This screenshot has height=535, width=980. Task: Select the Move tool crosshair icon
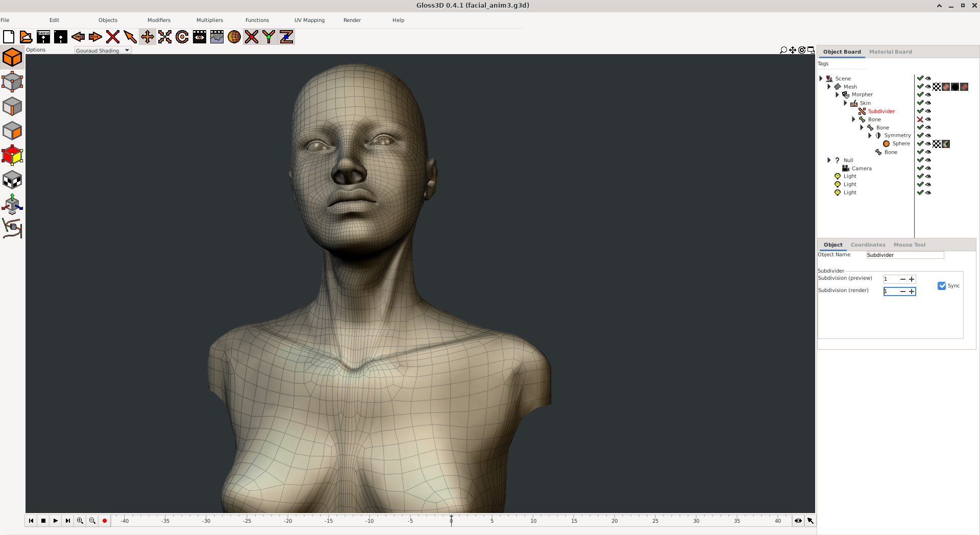[x=148, y=37]
